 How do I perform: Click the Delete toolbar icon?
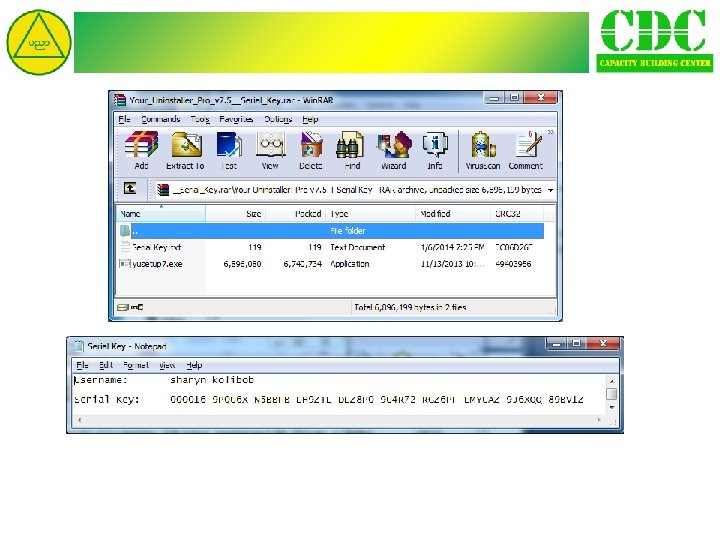pos(311,150)
